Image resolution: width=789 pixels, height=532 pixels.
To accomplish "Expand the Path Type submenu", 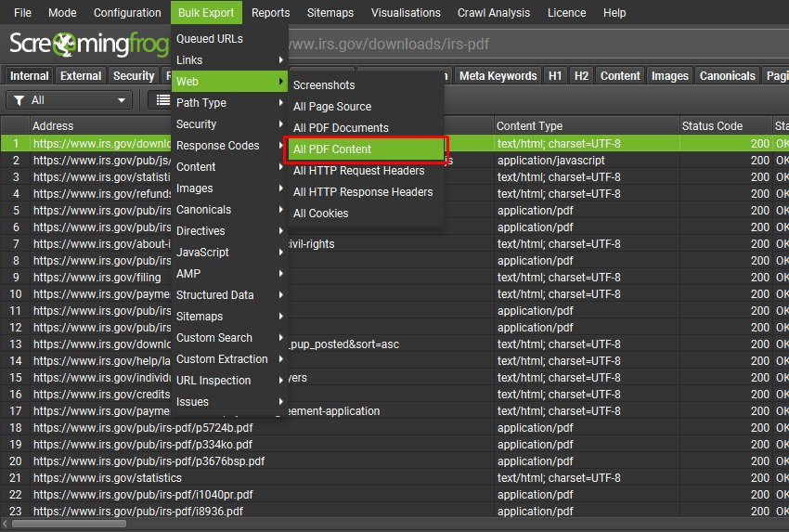I will click(229, 103).
